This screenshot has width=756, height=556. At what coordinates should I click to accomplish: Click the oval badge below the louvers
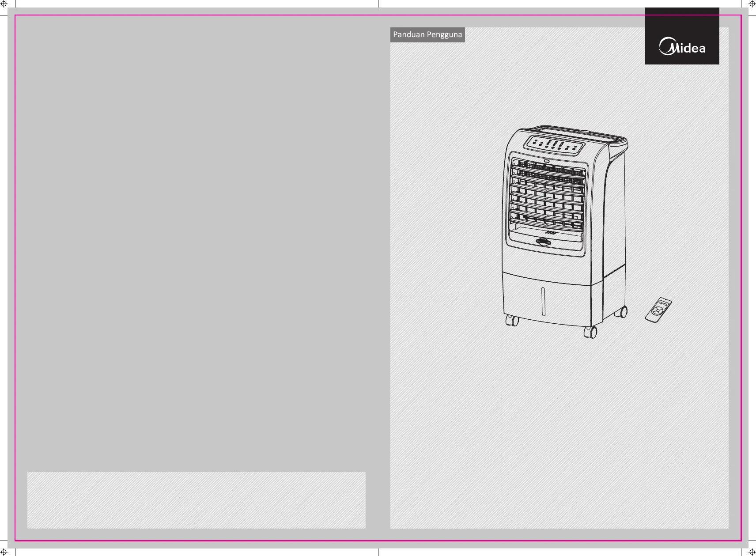pyautogui.click(x=544, y=242)
